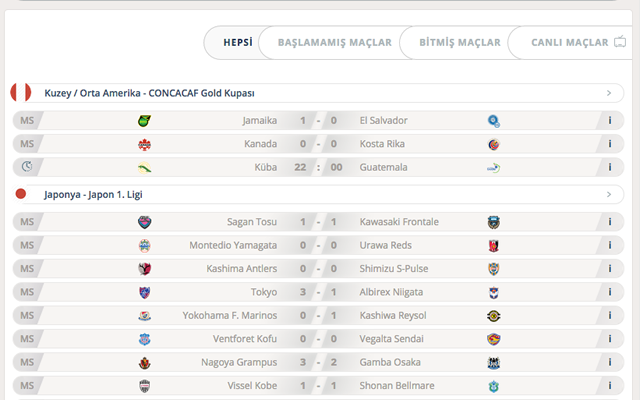
Task: Expand the Japon 1. Ligi league arrow
Action: pos(608,194)
